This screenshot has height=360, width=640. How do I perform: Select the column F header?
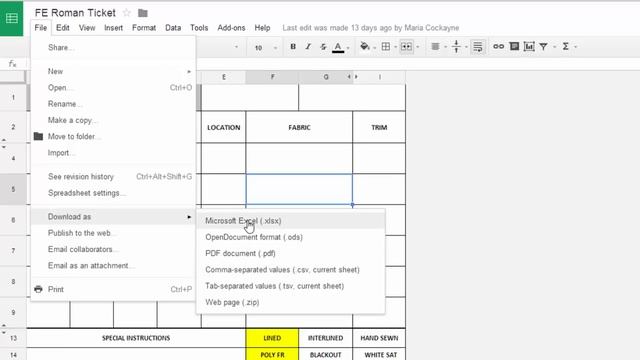pos(272,77)
